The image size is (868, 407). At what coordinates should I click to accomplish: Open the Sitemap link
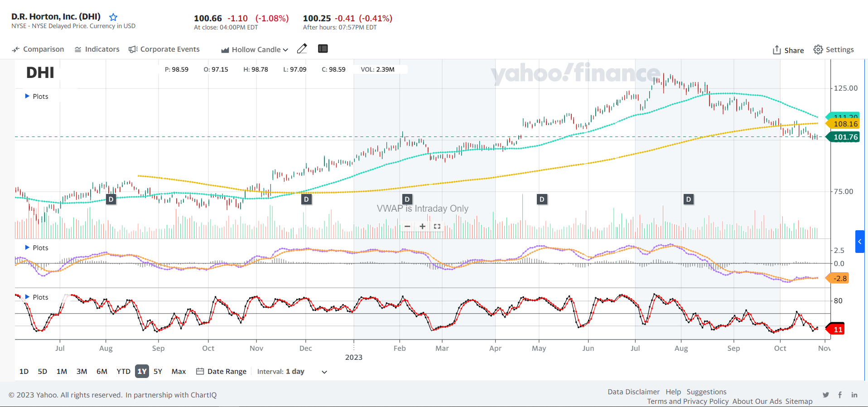point(799,401)
